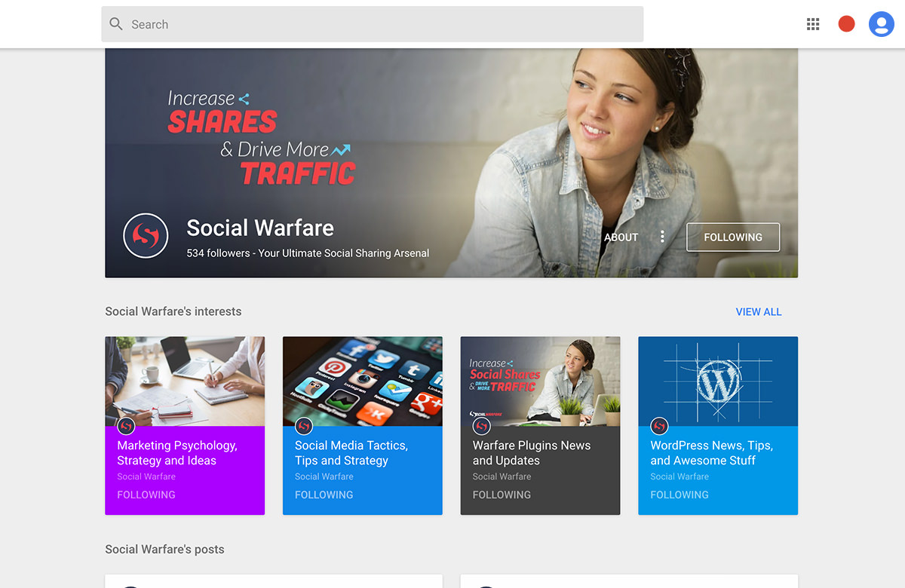This screenshot has height=588, width=905.
Task: Toggle the FOLLOWING button in the banner
Action: pyautogui.click(x=733, y=237)
